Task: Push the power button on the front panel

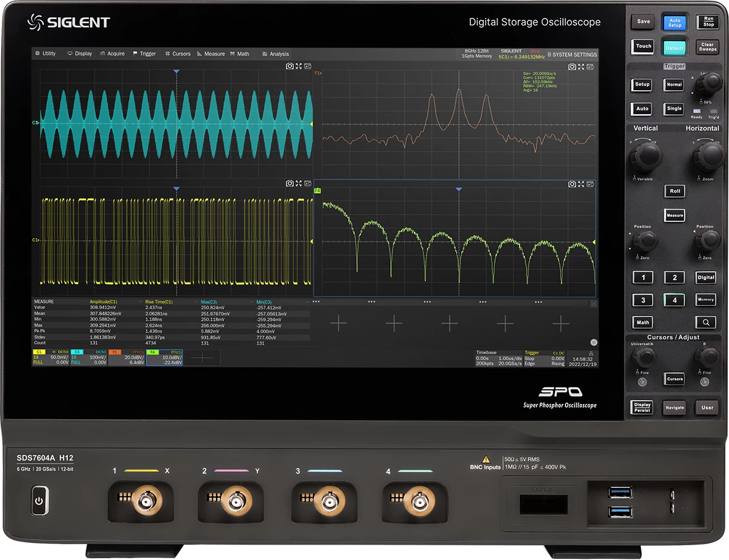Action: point(40,501)
